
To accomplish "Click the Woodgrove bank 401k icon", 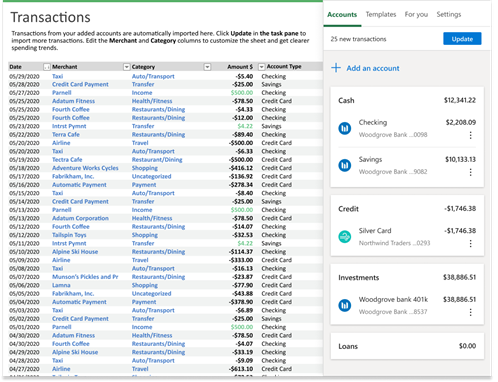I will (345, 305).
